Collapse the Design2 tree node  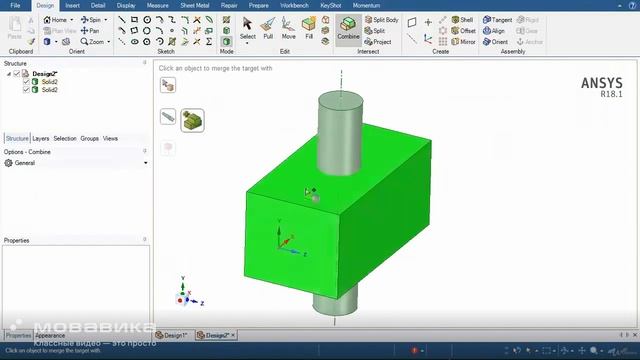(9, 74)
